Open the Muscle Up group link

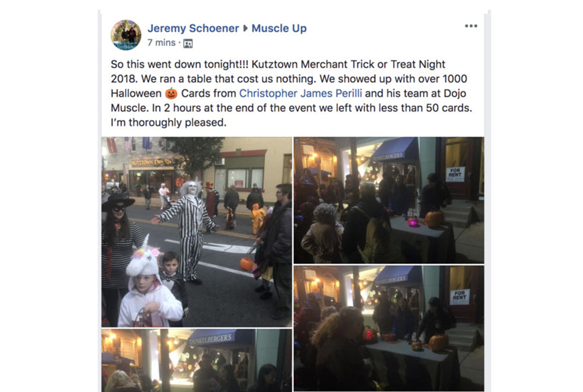(279, 28)
